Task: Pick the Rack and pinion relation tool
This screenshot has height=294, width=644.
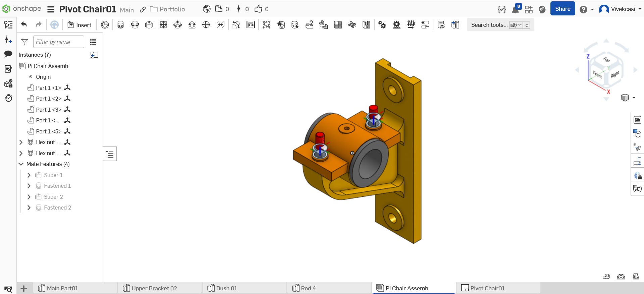Action: pos(396,25)
